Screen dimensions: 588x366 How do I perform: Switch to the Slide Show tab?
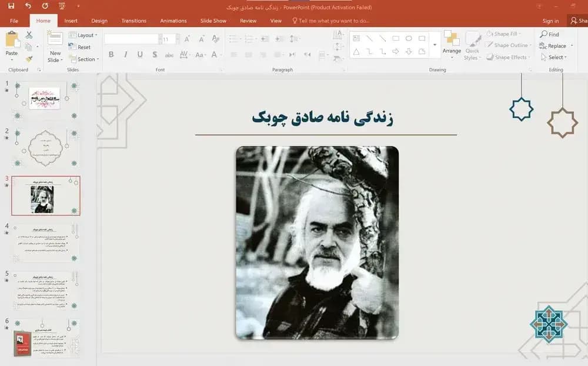click(213, 21)
